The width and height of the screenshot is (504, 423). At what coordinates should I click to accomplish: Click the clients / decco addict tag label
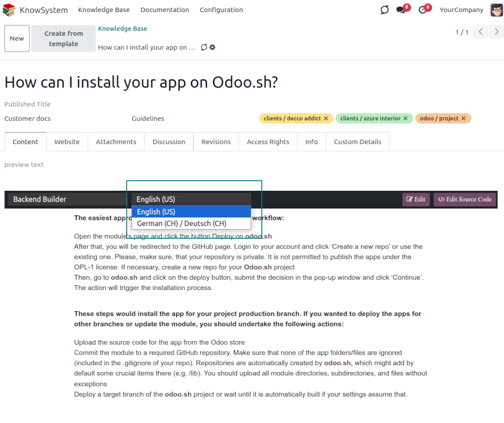click(292, 118)
